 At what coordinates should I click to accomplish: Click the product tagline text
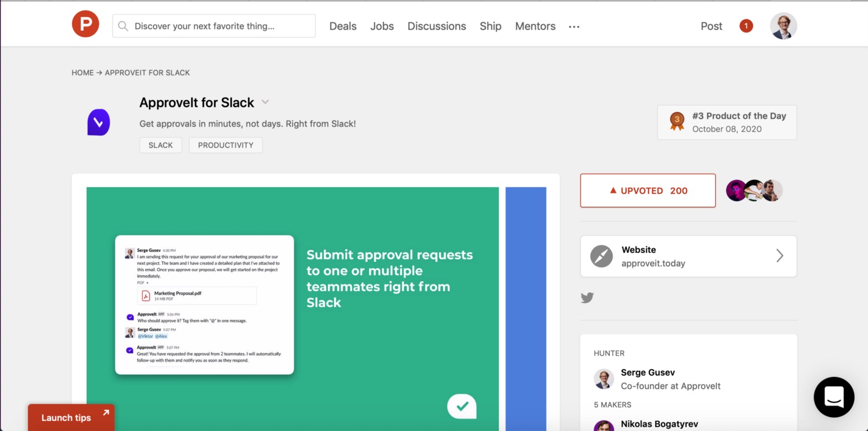pyautogui.click(x=247, y=124)
